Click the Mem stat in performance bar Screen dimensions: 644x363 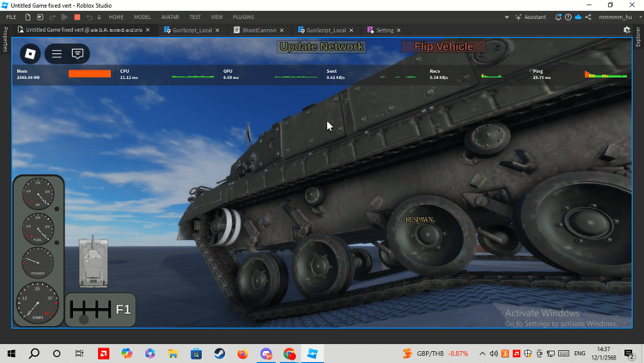64,75
